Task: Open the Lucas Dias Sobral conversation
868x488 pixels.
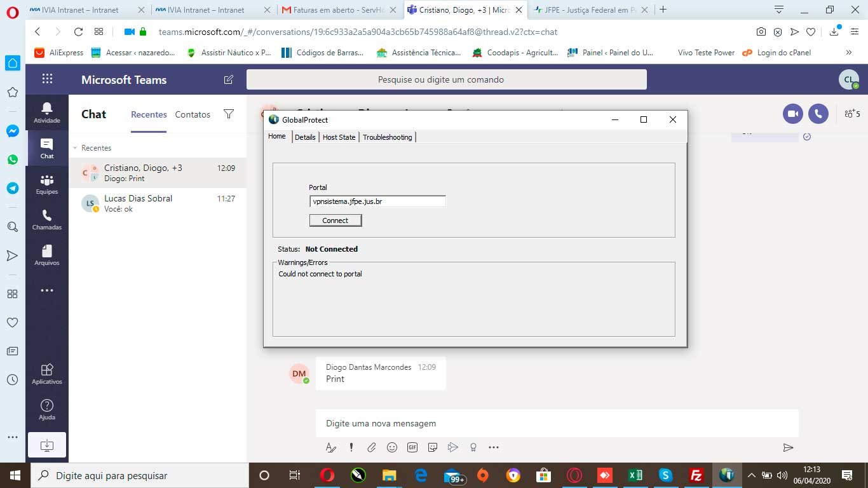Action: [157, 203]
